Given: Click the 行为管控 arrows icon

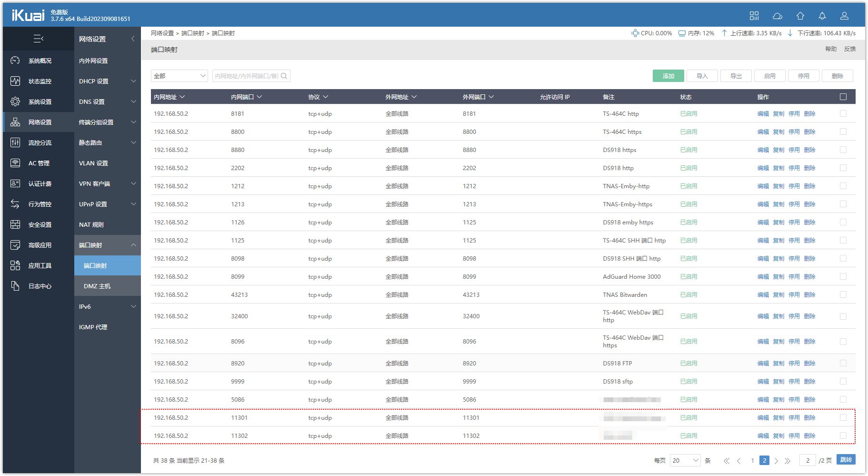Looking at the screenshot, I should 15,204.
